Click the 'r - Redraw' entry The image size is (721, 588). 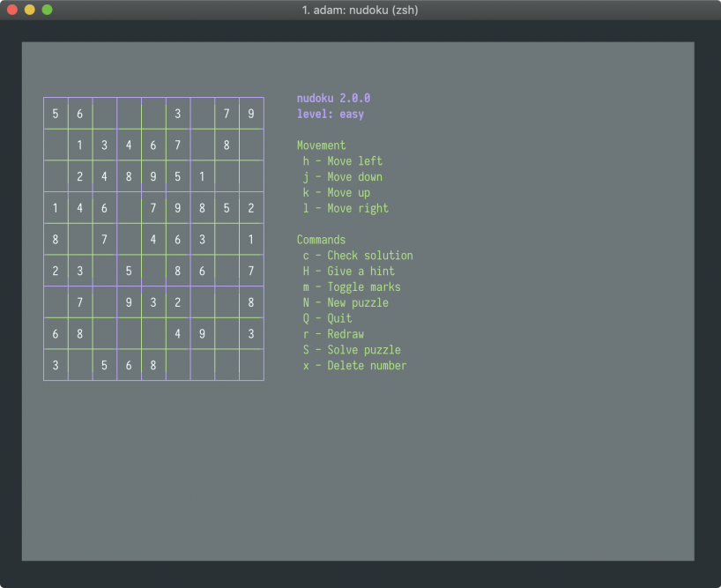[333, 334]
